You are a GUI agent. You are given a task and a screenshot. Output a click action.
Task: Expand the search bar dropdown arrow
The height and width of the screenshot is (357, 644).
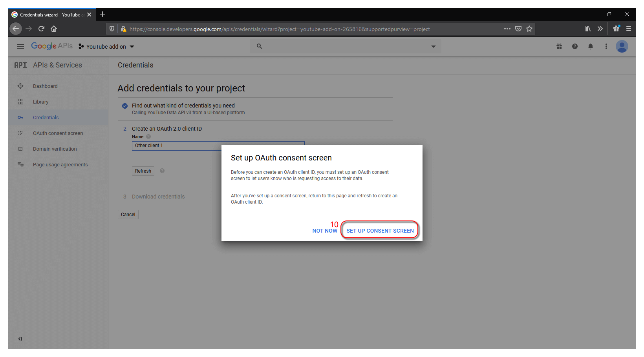[434, 46]
